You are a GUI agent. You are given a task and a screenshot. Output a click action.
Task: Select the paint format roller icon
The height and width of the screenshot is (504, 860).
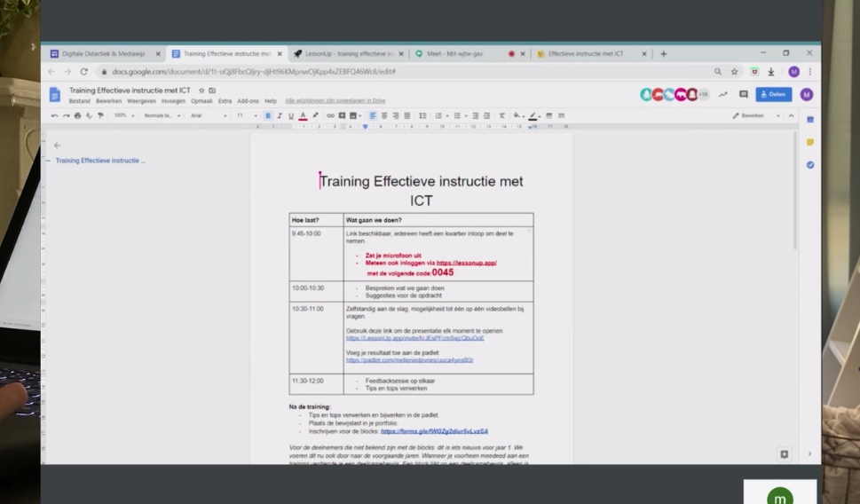pos(100,115)
